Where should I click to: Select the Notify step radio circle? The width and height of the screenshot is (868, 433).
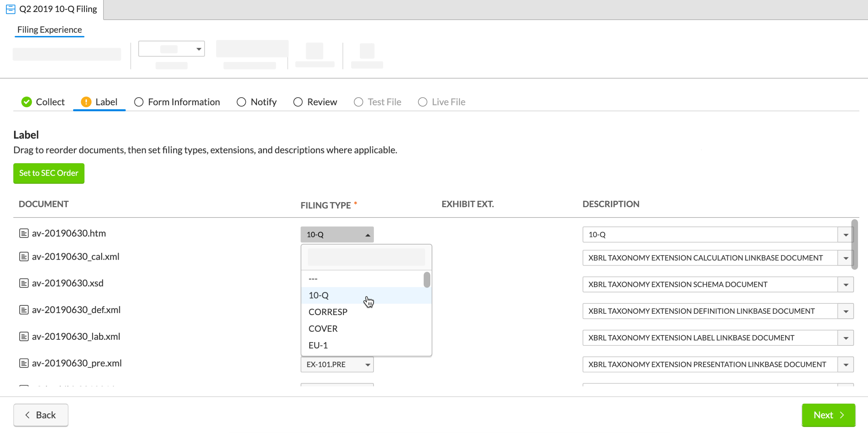coord(241,102)
